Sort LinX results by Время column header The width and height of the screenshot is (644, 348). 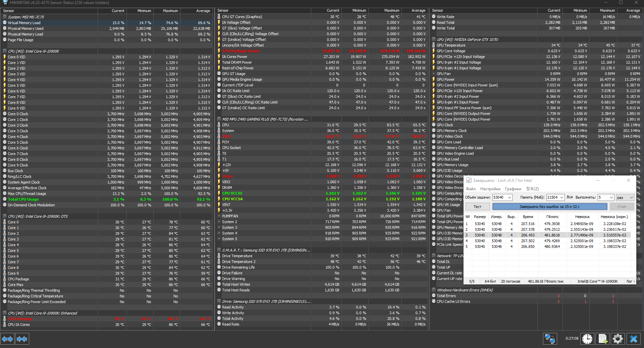click(528, 217)
